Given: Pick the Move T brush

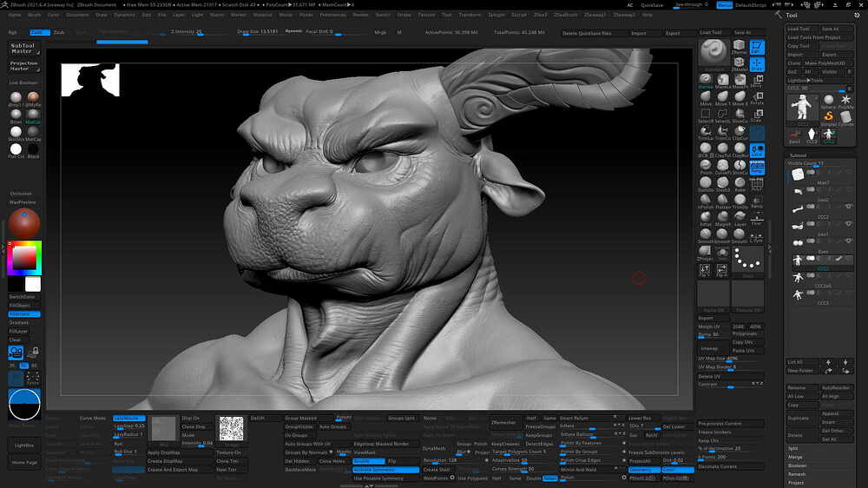Looking at the screenshot, I should 722,99.
